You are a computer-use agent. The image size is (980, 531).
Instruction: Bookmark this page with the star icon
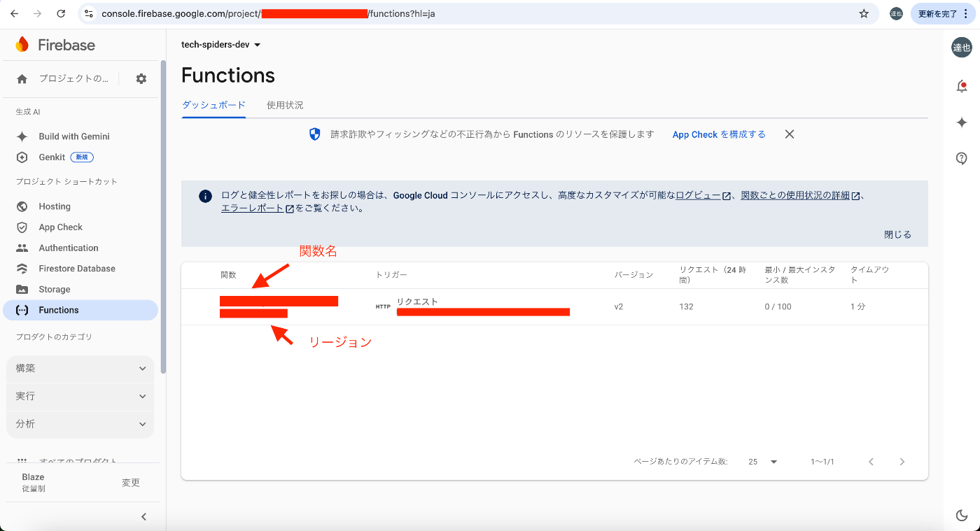pos(864,13)
